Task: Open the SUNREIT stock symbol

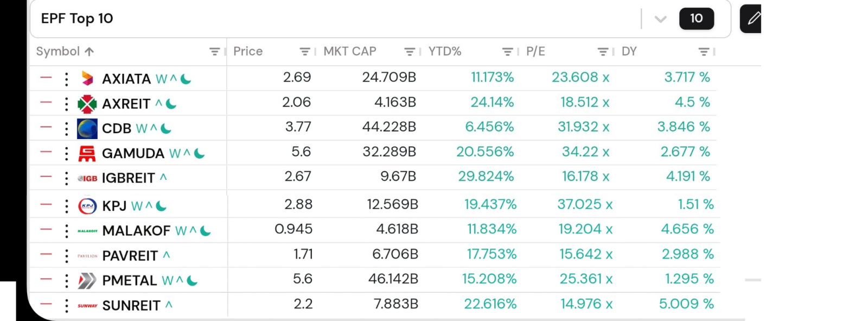Action: click(131, 306)
